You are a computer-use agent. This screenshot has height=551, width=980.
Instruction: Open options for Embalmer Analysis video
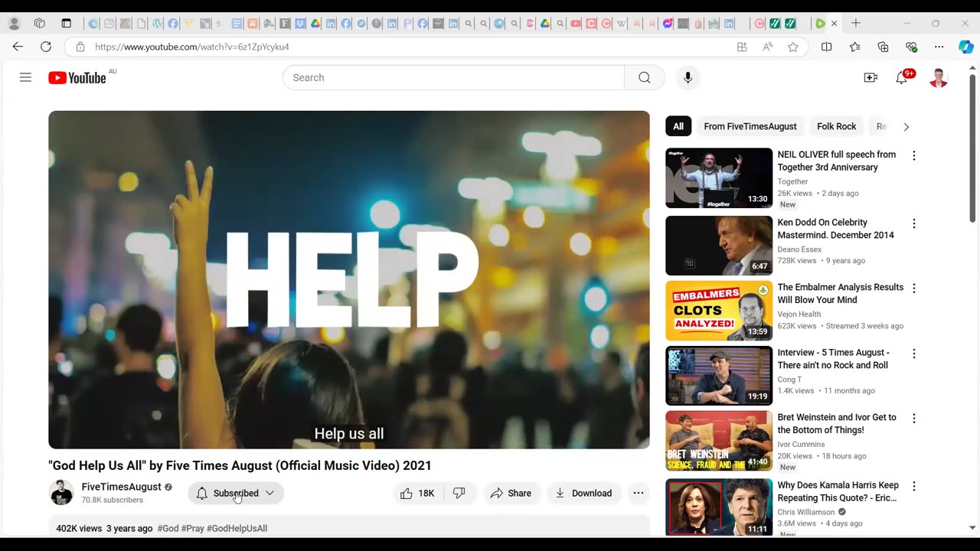913,289
